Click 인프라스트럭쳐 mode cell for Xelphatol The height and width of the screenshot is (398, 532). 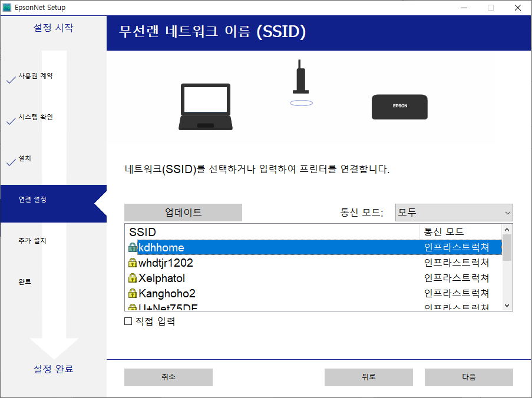point(457,278)
